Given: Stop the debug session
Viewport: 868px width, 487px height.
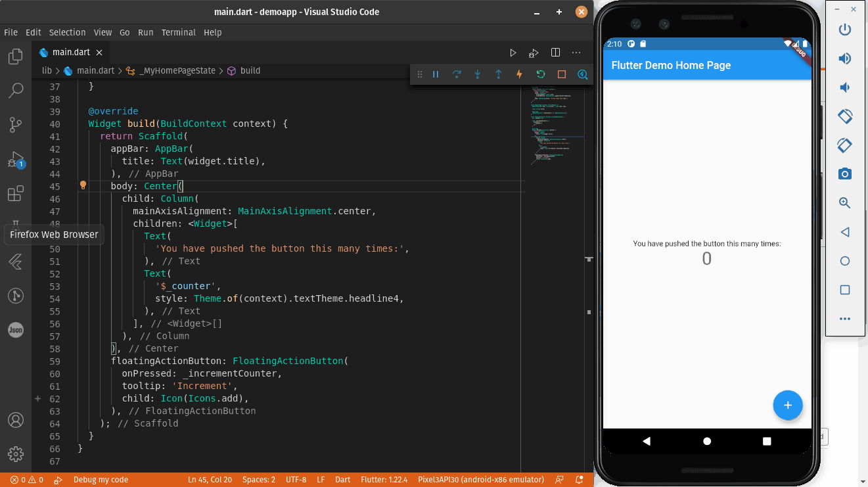Looking at the screenshot, I should (x=561, y=74).
